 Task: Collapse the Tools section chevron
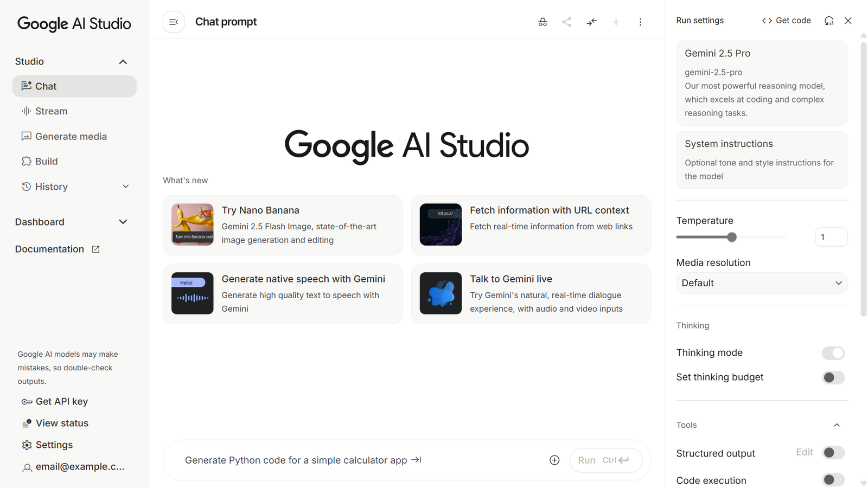pos(837,425)
